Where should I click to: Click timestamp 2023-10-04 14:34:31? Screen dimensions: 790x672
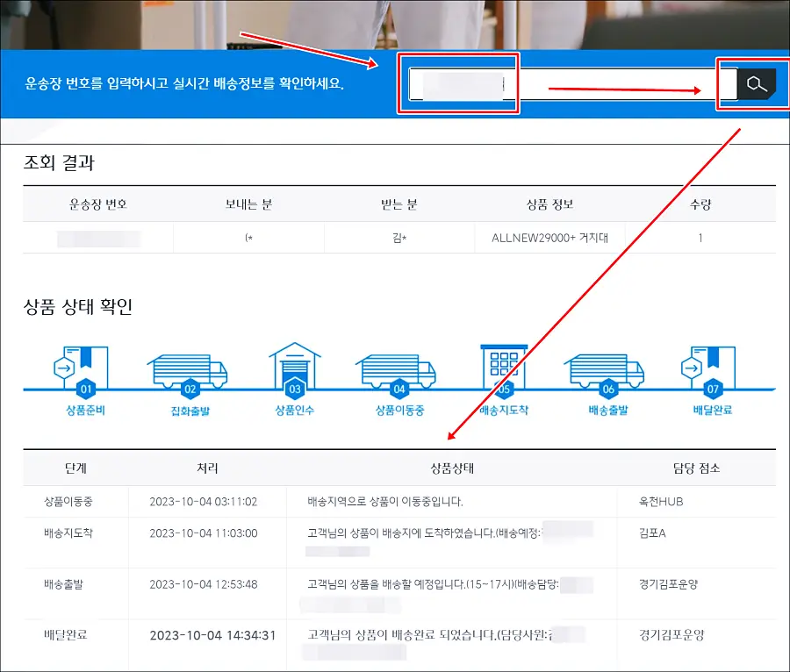coord(212,635)
